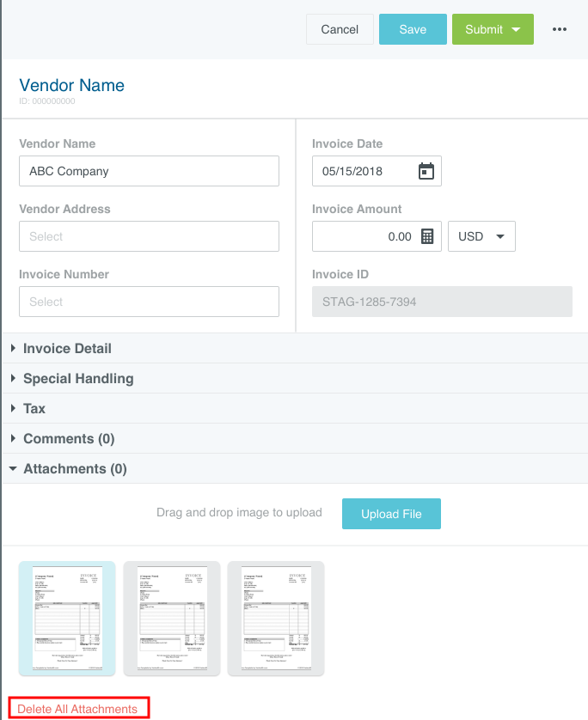
Task: Expand the Invoice Detail section
Action: (67, 349)
